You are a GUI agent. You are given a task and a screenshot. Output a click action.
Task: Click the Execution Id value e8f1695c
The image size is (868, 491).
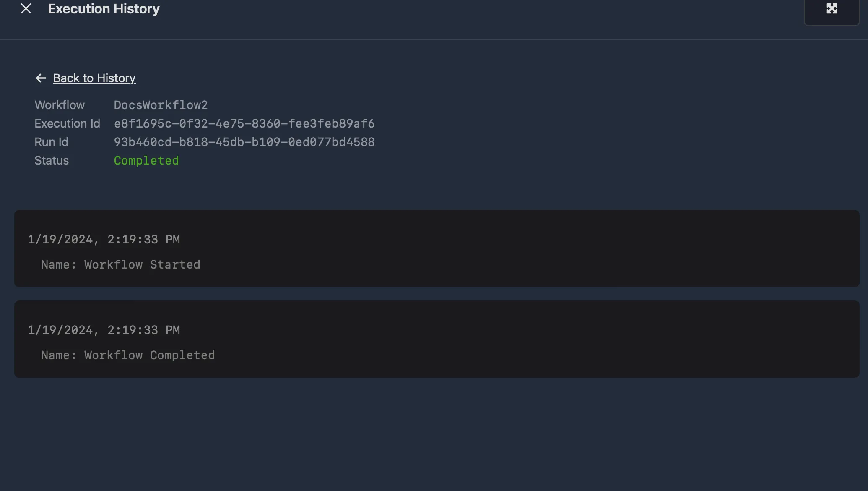[244, 123]
